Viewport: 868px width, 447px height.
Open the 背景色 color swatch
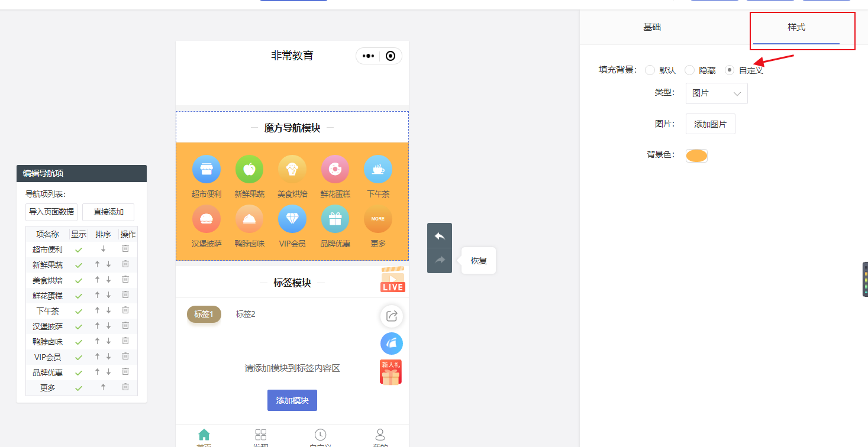click(696, 156)
